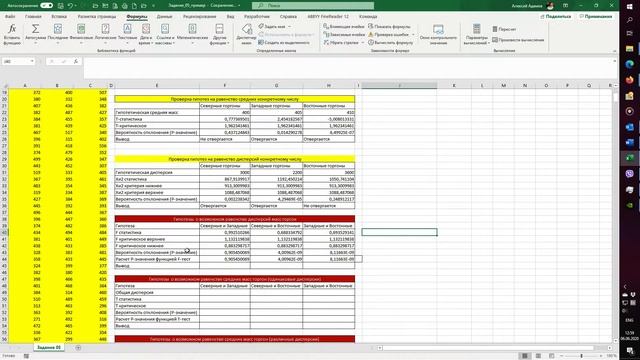Open More Functions (Другие функции) dropdown
640x360 pixels.
(x=220, y=34)
